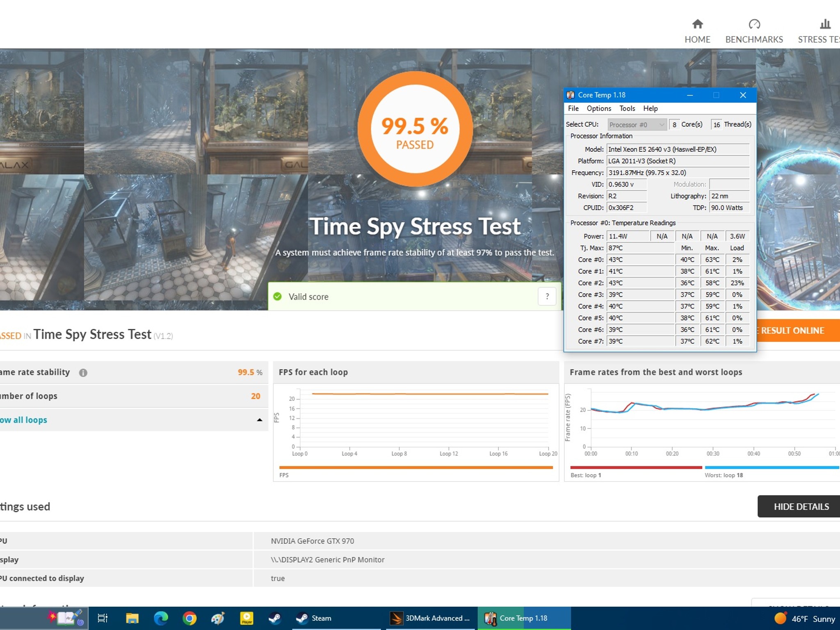Close the Core Temp window
The height and width of the screenshot is (630, 840).
point(743,95)
